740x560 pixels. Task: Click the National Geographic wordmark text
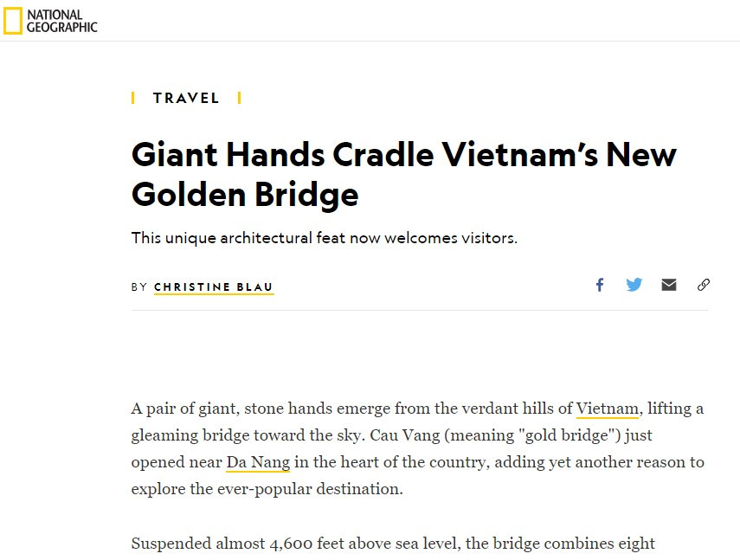point(61,21)
